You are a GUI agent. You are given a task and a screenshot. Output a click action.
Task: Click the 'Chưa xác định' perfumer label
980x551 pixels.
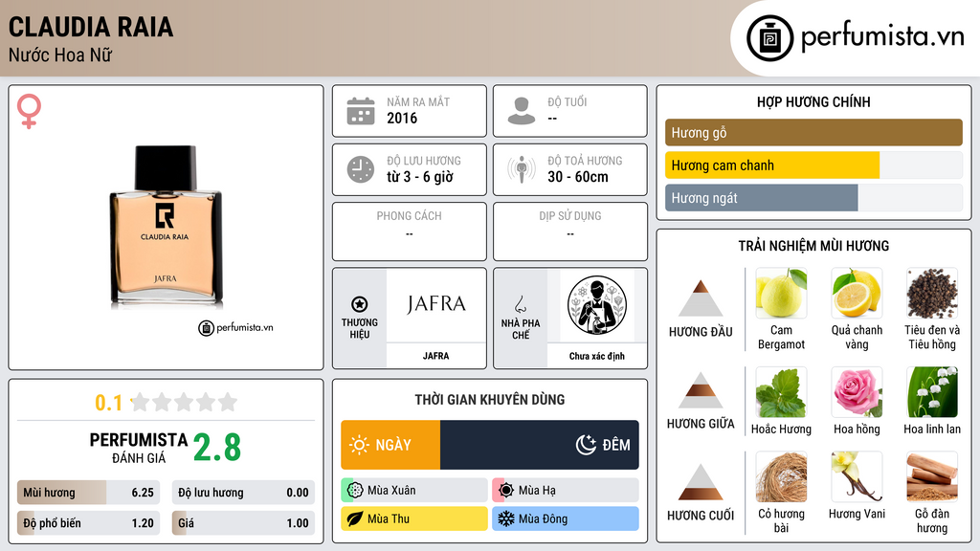[x=597, y=356]
